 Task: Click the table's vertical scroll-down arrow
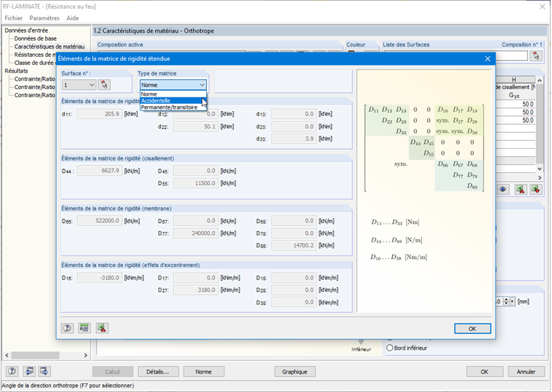tap(540, 169)
